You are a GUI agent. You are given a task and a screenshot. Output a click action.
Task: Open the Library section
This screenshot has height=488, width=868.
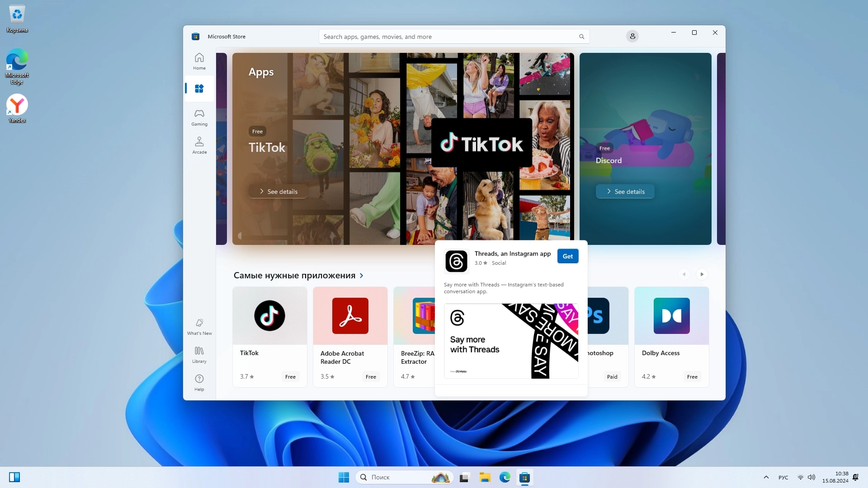[199, 354]
